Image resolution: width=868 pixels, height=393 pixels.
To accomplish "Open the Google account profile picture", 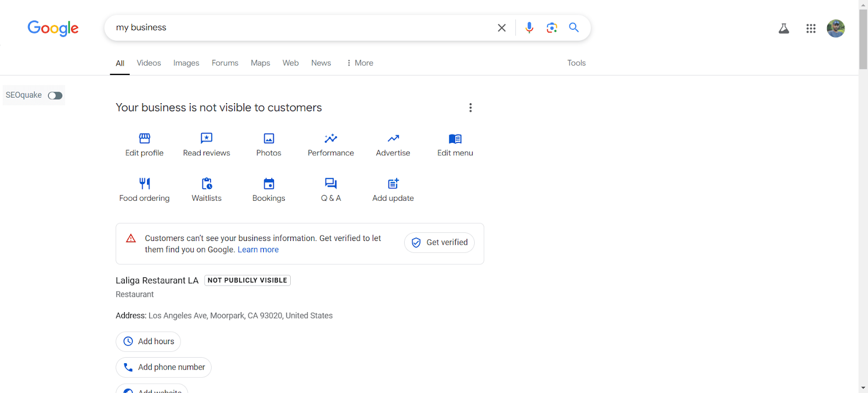I will [836, 28].
